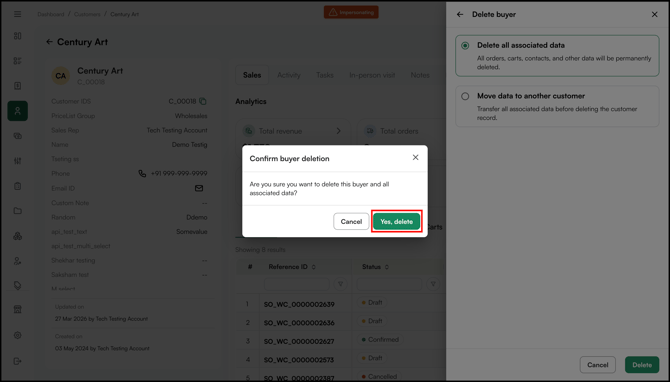Expand the Total revenue card chevron
Viewport: 670px width, 382px height.
[339, 131]
